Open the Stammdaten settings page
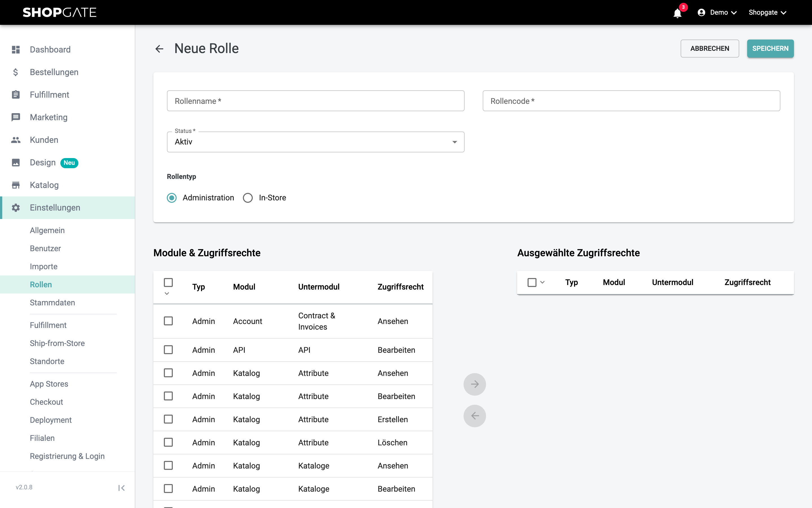This screenshot has width=812, height=508. [x=52, y=302]
